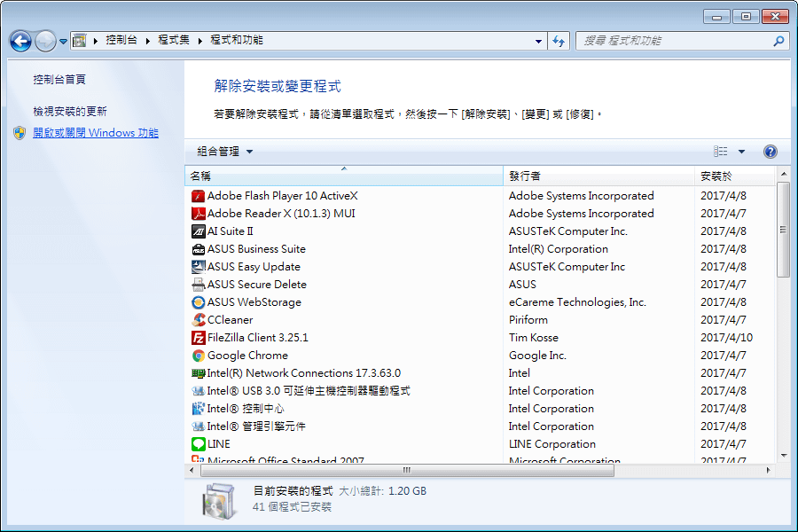Viewport: 798px width, 532px height.
Task: Expand the arrow after 控制台 in breadcrumb
Action: (147, 41)
